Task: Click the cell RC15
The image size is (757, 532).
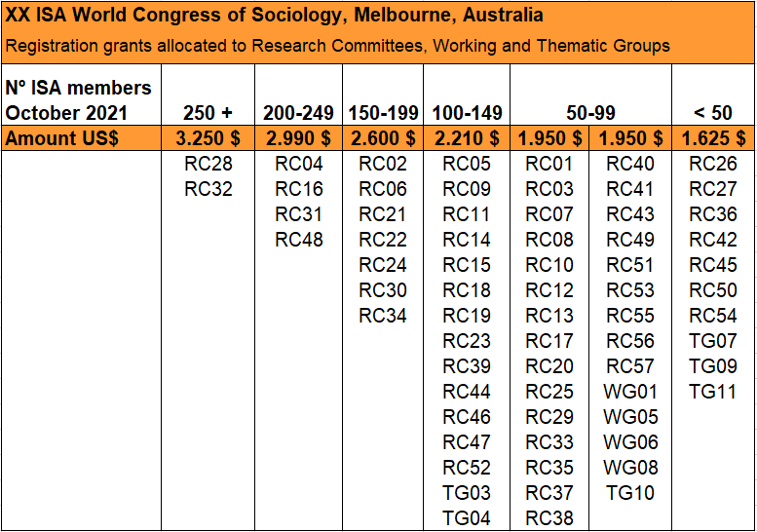Action: [x=467, y=265]
